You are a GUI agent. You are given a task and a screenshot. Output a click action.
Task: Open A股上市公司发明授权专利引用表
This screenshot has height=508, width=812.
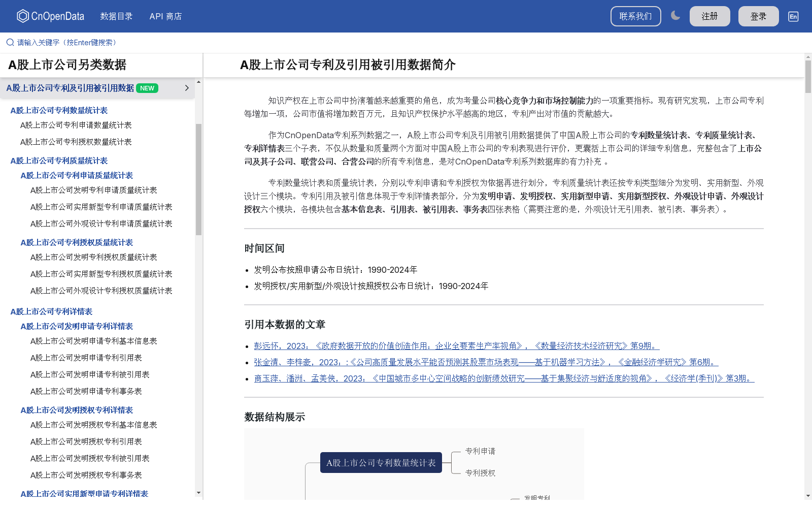point(86,441)
